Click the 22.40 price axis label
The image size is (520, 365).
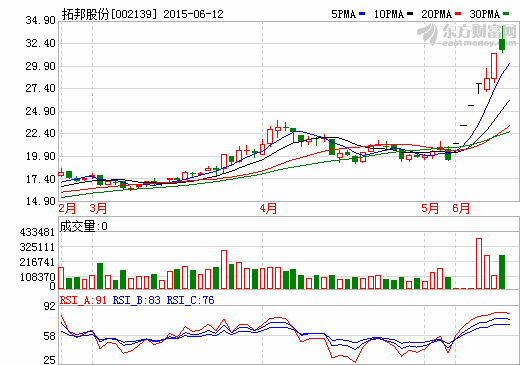[x=41, y=133]
